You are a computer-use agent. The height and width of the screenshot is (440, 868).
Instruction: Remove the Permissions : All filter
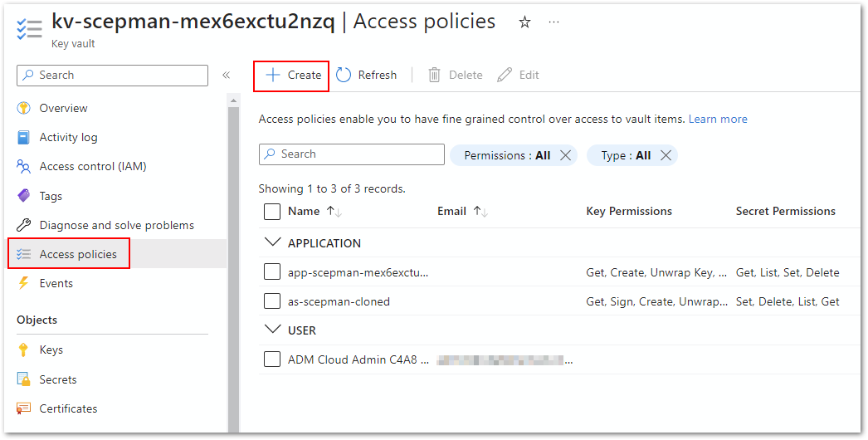[x=565, y=155]
